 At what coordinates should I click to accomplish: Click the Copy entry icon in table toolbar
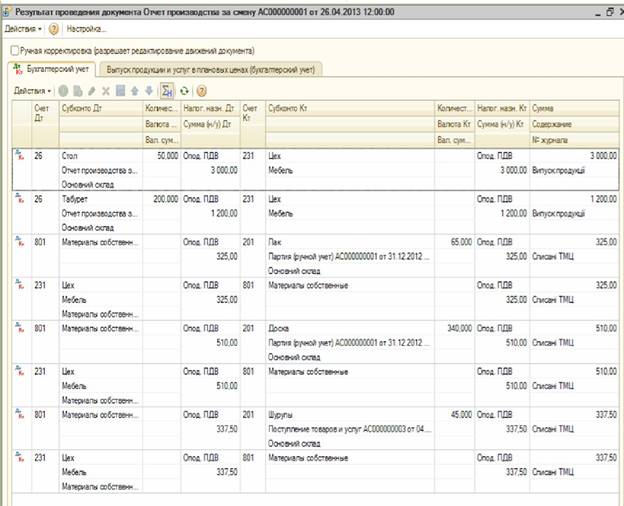point(78,91)
